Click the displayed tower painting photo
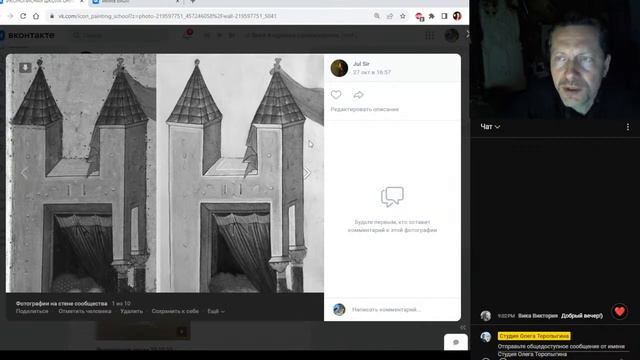 (x=165, y=173)
